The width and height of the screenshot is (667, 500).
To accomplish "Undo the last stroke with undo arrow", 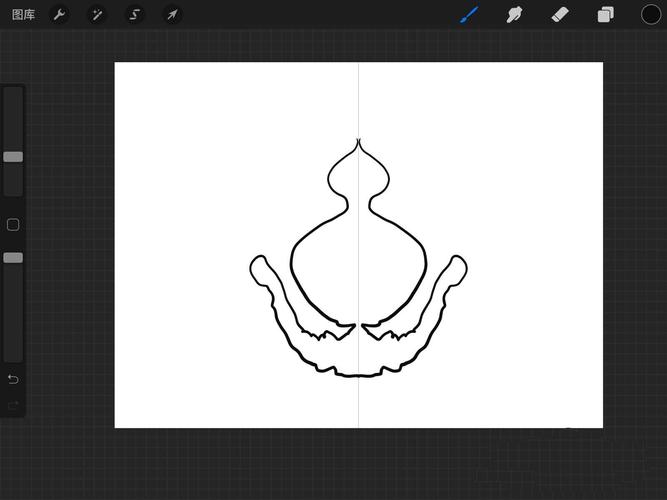I will pyautogui.click(x=13, y=379).
